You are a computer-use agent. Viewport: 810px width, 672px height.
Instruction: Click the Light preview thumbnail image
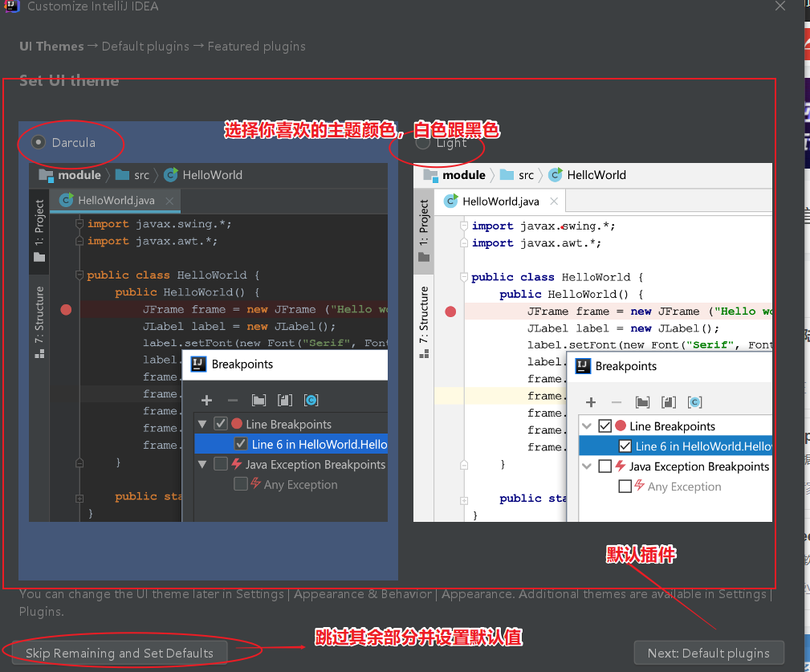[592, 343]
